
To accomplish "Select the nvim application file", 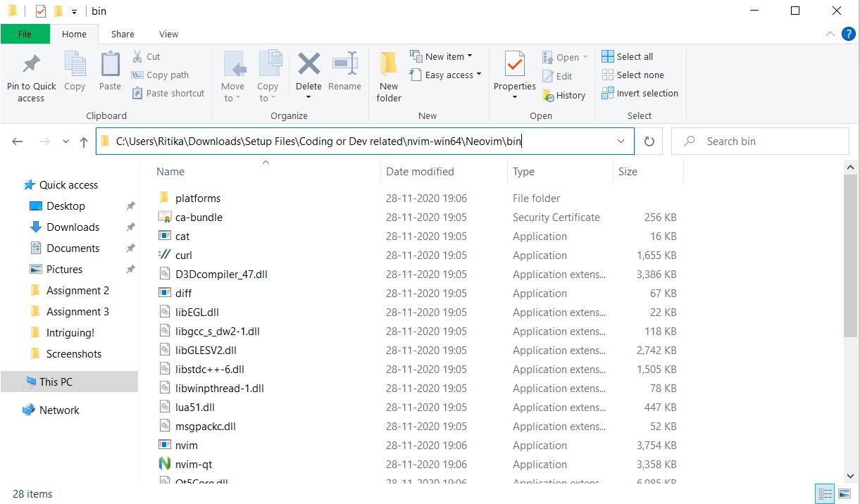I will 186,445.
